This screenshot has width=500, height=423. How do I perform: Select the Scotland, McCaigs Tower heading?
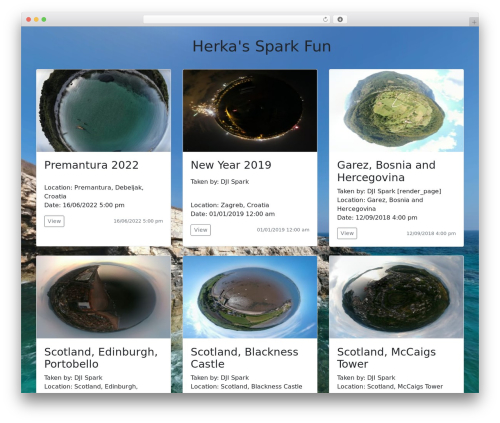click(386, 358)
